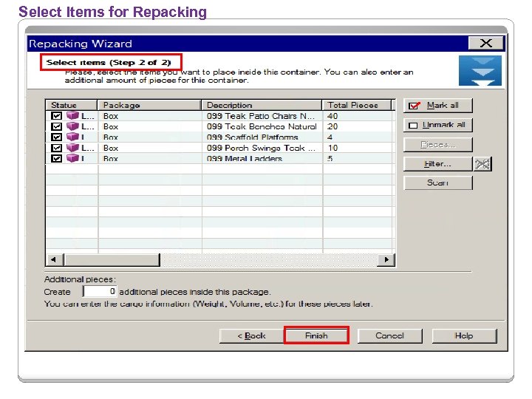Click the Unmark all button
The image size is (532, 399).
(x=437, y=125)
